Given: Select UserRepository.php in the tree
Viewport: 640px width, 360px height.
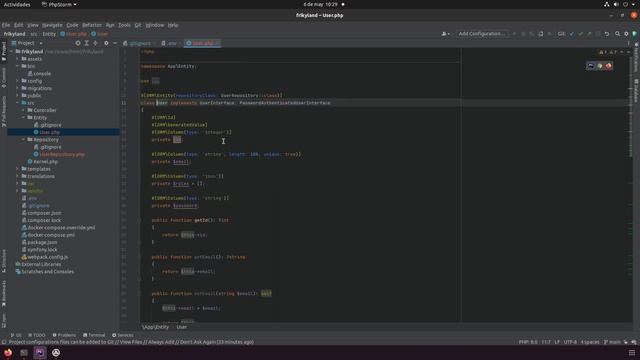Looking at the screenshot, I should [59, 154].
